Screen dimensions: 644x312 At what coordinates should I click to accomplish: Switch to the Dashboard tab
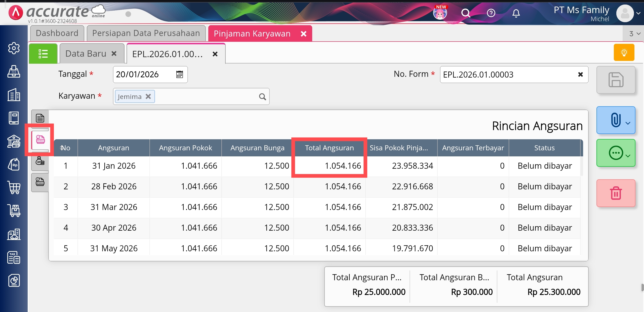click(57, 33)
